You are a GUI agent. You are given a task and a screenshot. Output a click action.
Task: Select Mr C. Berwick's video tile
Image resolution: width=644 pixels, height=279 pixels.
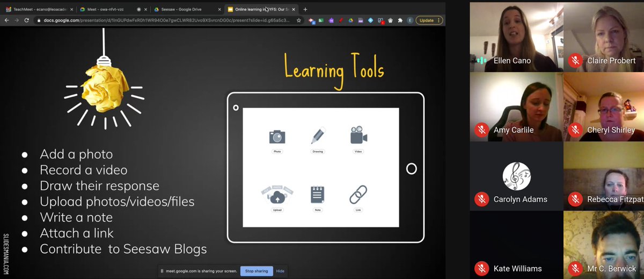(x=604, y=245)
